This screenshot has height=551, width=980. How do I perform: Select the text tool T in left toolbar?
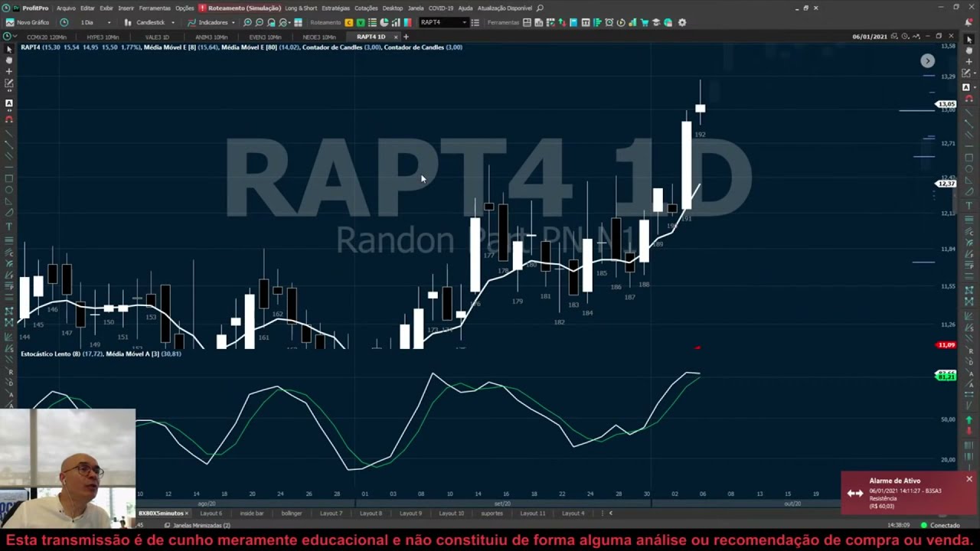[x=9, y=227]
